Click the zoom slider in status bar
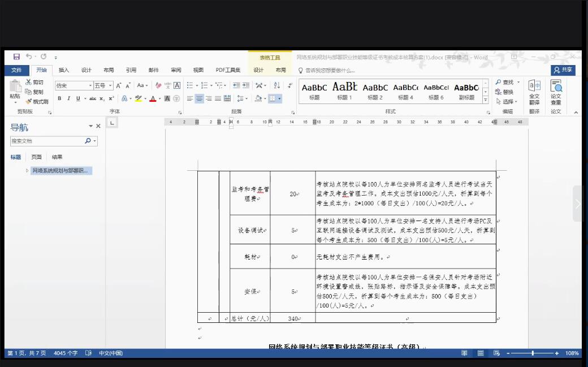This screenshot has width=588, height=367. [533, 353]
